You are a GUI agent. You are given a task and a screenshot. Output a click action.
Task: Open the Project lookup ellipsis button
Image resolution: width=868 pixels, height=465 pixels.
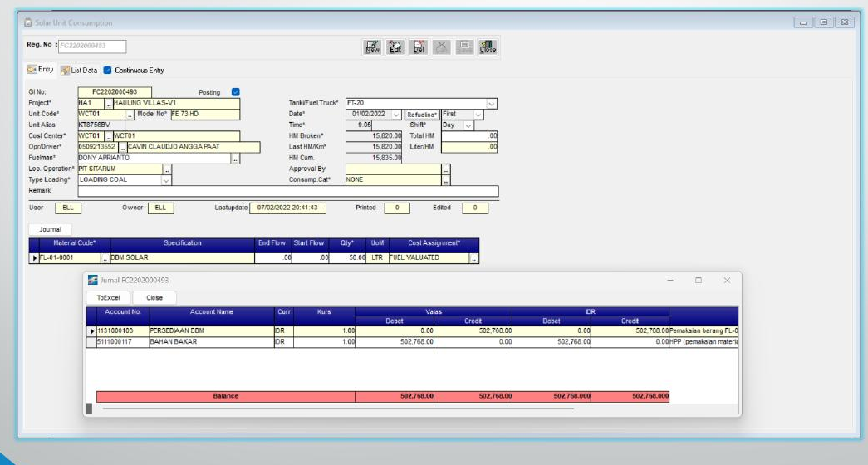tap(109, 104)
